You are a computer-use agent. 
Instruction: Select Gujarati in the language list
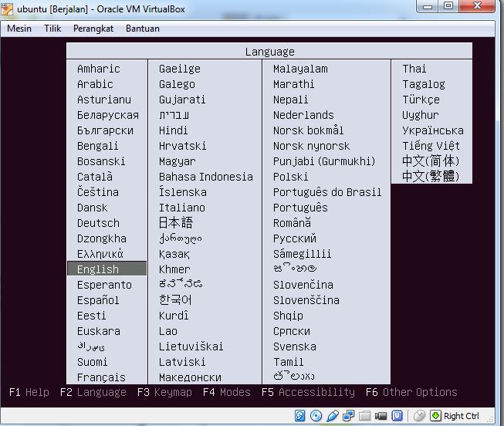click(182, 100)
